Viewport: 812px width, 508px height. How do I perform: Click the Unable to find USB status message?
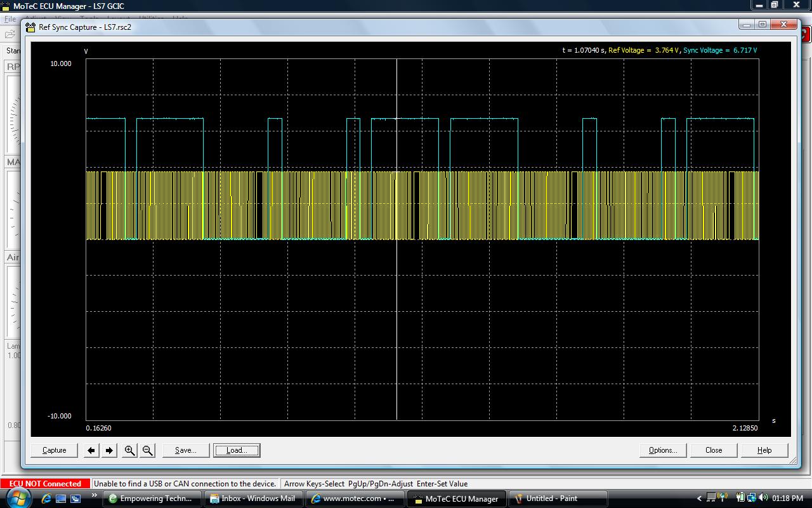(185, 484)
